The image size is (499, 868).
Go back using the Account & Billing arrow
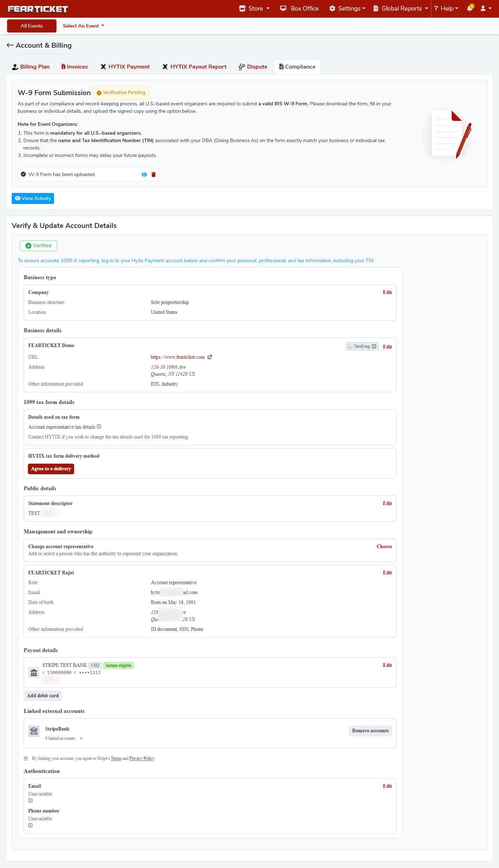click(x=10, y=45)
